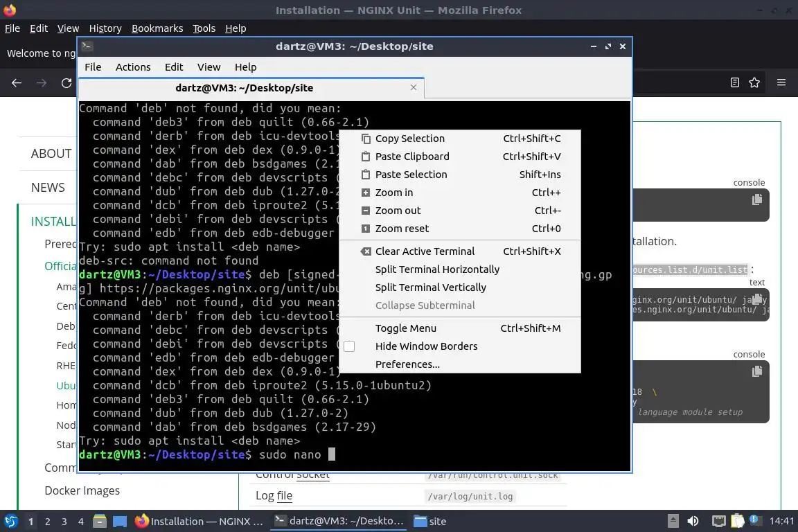Click Firefox forward arrow button
This screenshot has width=798, height=532.
42,83
